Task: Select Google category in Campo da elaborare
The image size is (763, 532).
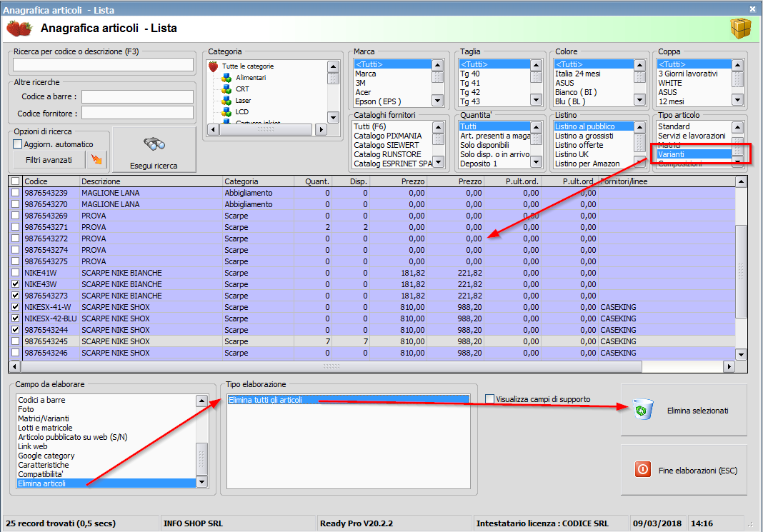Action: (106, 456)
